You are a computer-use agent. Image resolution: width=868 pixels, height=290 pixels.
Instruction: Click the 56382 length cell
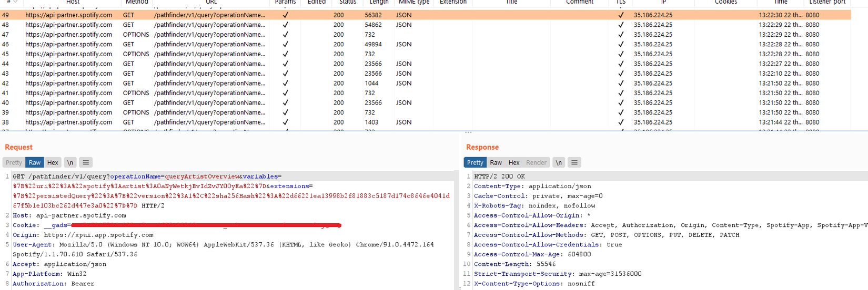point(374,15)
